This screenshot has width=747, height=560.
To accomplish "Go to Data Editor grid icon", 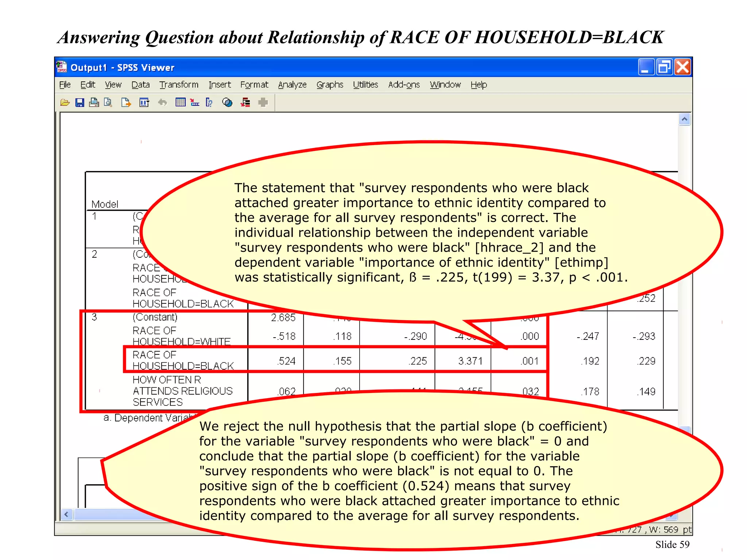I will click(x=180, y=103).
